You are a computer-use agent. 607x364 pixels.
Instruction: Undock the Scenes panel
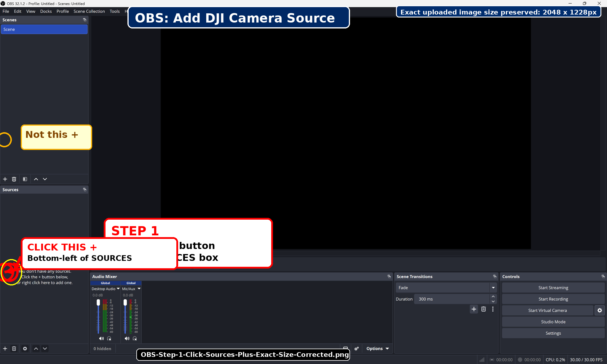coord(84,20)
